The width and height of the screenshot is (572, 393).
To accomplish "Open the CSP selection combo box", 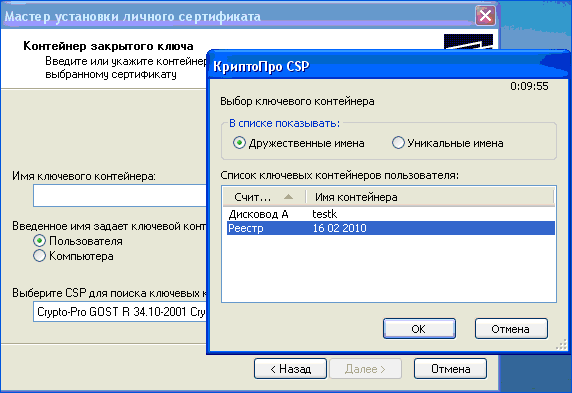I will click(x=120, y=312).
